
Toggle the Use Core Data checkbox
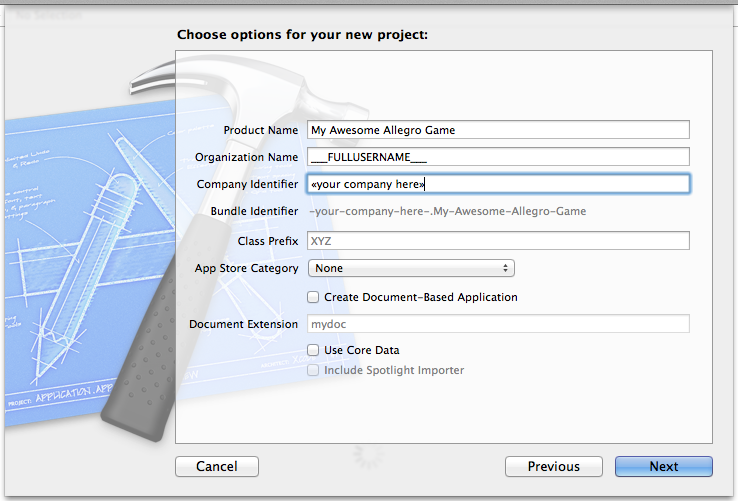click(314, 350)
